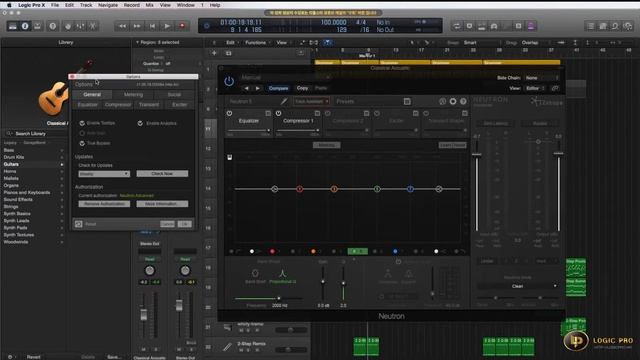Click the Reset icon in Options

pos(78,224)
